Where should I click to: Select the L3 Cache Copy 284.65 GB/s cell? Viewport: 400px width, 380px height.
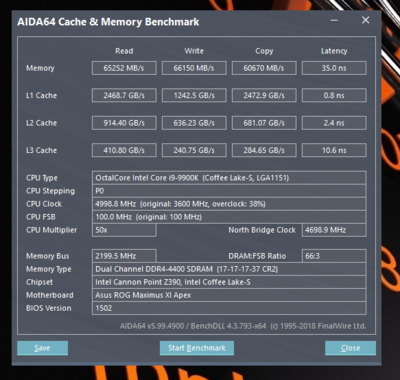click(x=264, y=150)
